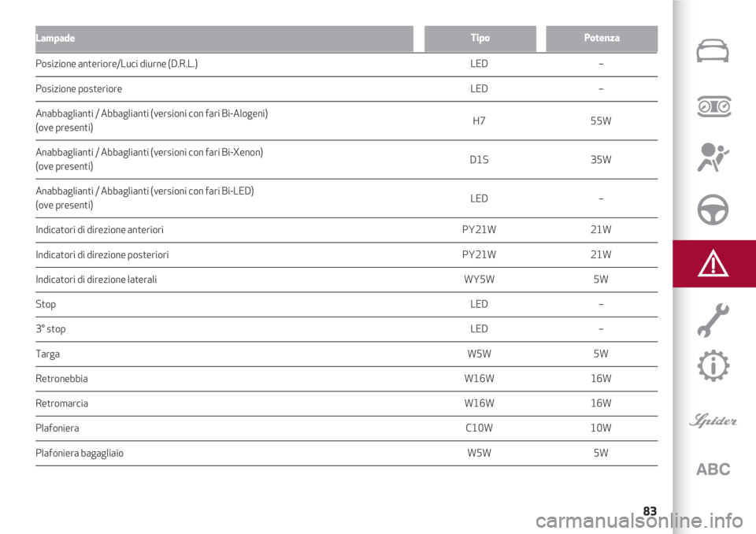Select the Bi-LED headlights row label

[x=145, y=198]
